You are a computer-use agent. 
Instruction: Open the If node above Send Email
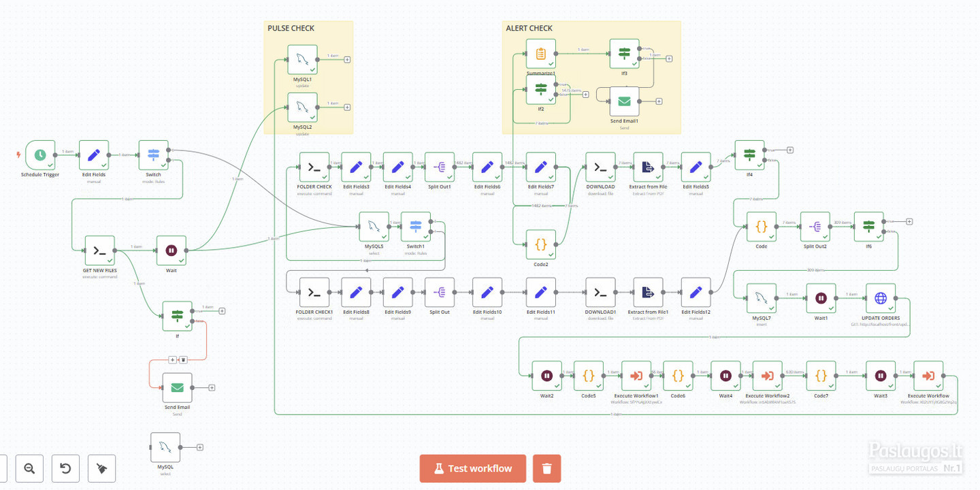tap(177, 316)
